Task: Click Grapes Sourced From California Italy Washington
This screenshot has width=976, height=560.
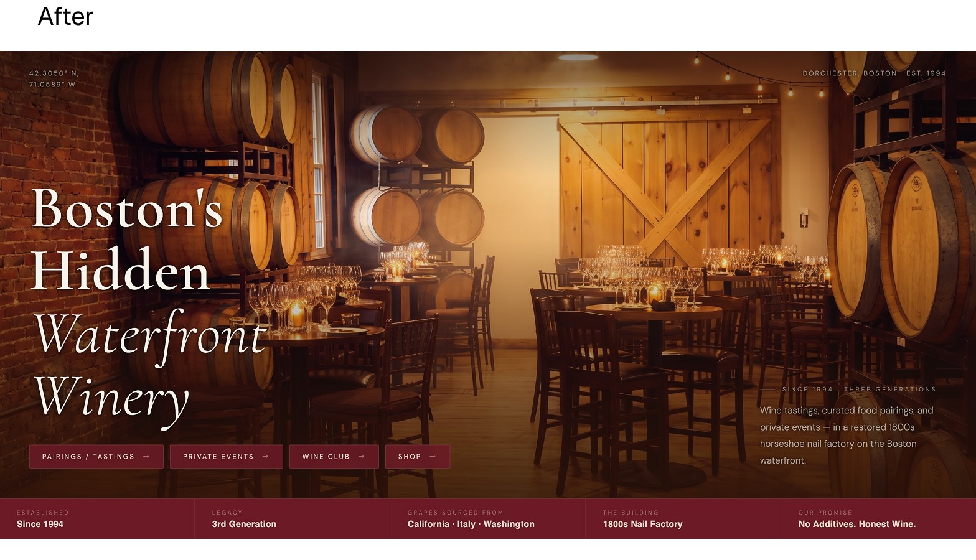Action: coord(488,519)
